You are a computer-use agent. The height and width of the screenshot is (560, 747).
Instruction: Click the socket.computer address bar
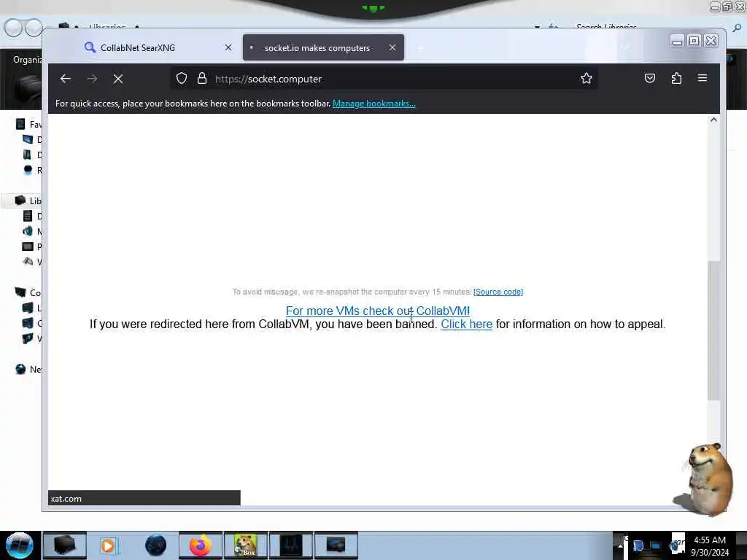point(384,79)
